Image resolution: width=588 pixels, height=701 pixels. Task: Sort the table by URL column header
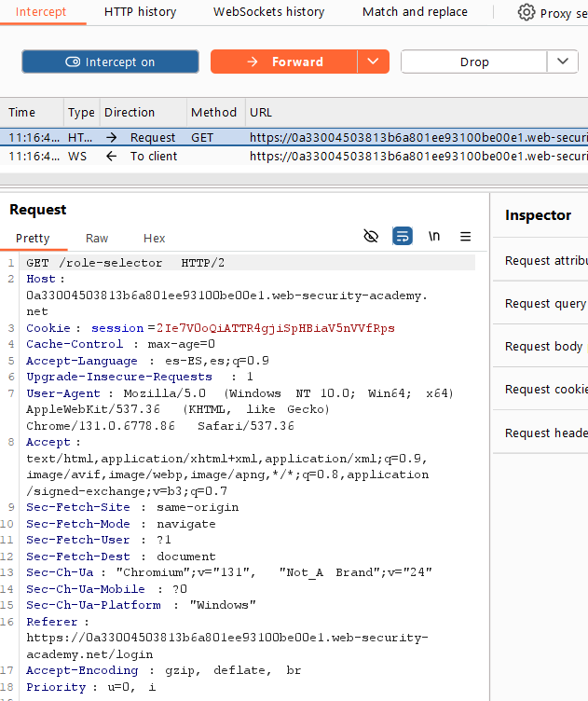[x=261, y=112]
